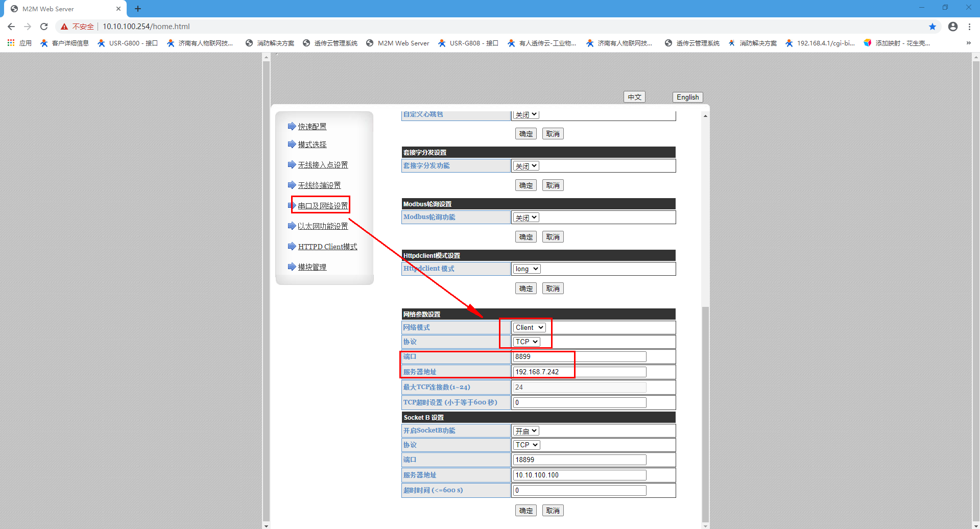Click the browser back arrow
The image size is (980, 529).
[x=11, y=27]
